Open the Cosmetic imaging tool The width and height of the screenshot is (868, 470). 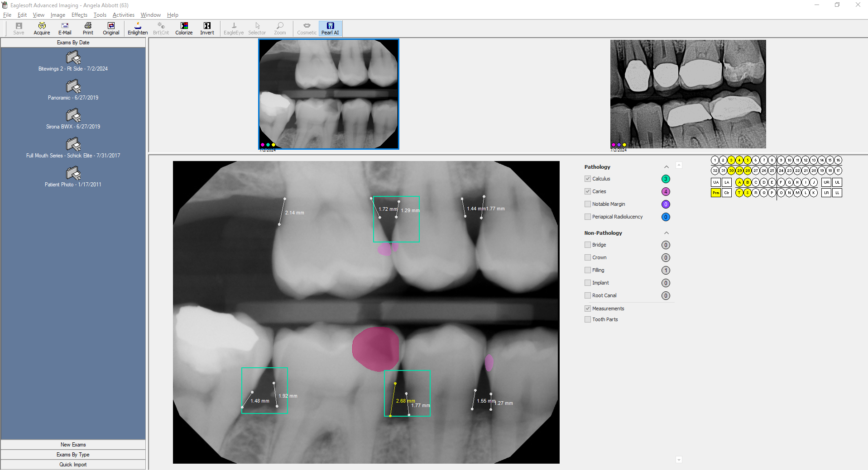pyautogui.click(x=307, y=28)
